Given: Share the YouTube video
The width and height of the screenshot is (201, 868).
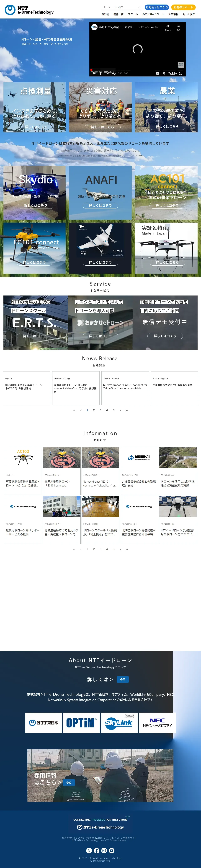Looking at the screenshot, I should 168,28.
